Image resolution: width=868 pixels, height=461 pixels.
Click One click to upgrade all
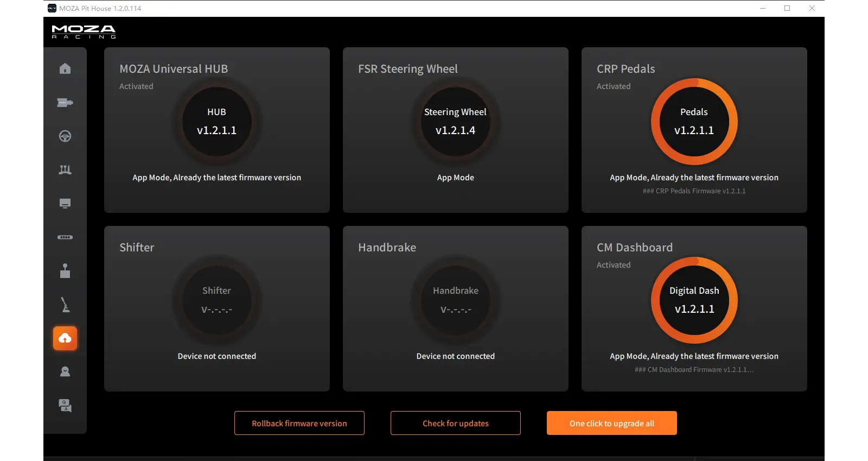611,423
